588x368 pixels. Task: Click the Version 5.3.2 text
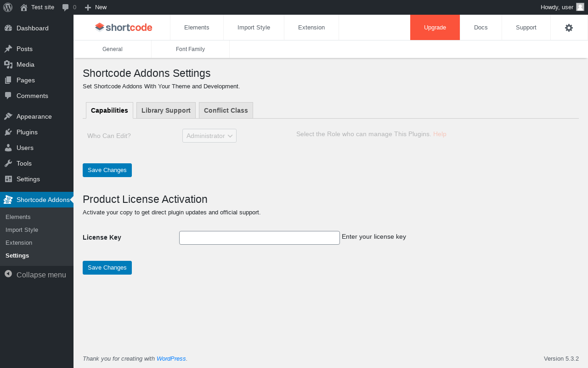[x=561, y=359]
